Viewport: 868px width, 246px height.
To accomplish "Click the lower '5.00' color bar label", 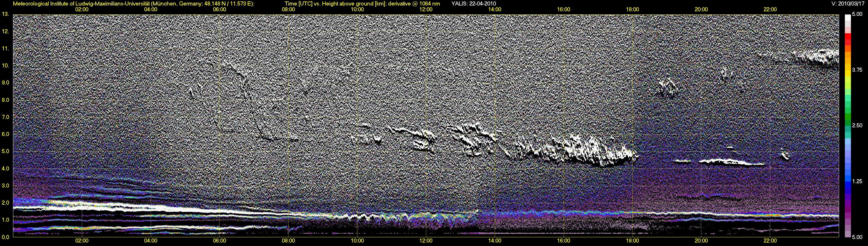I will tap(857, 237).
